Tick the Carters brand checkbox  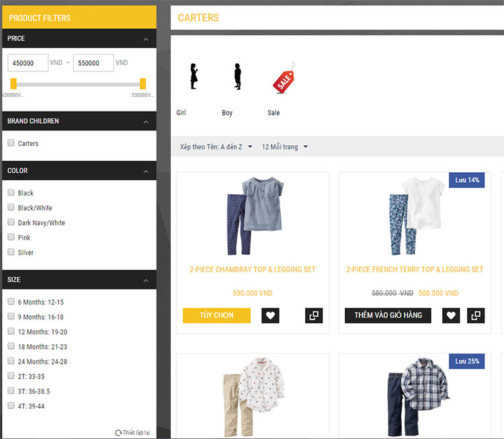pos(11,143)
